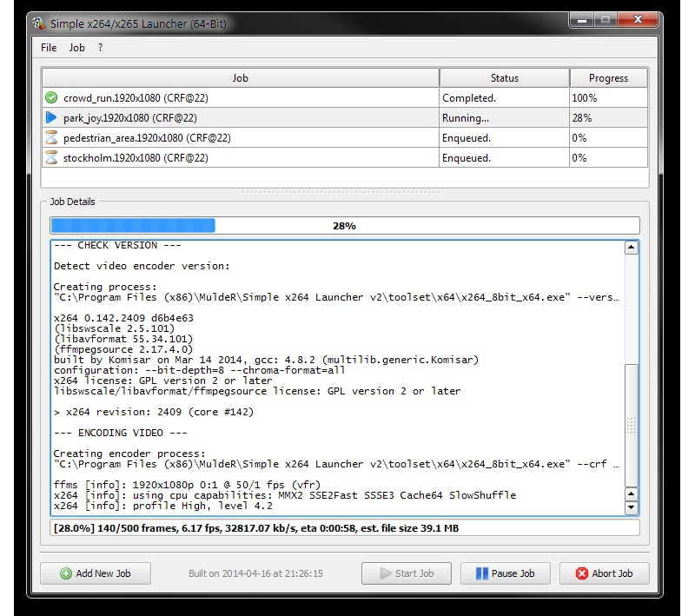Click the Completed. status cell

click(505, 97)
